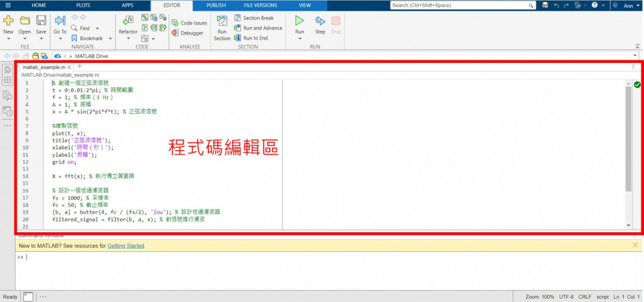Click in the Command Window prompt
The image size is (644, 302).
(328, 257)
